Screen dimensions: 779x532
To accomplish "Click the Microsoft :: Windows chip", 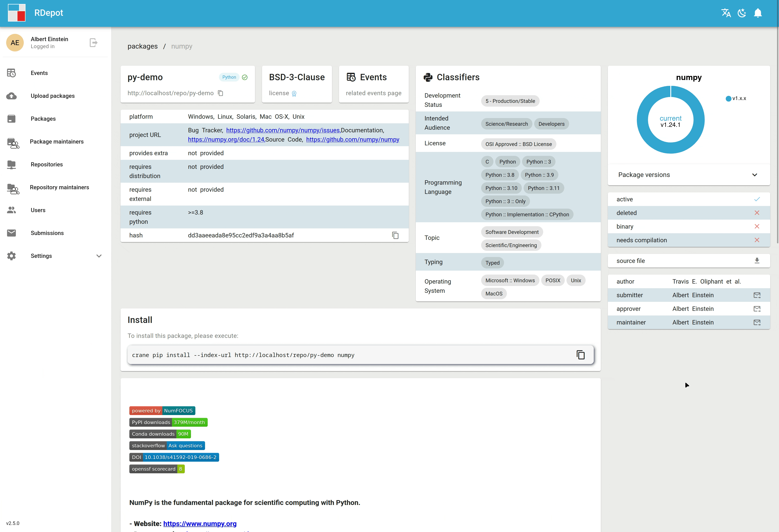I will coord(510,281).
